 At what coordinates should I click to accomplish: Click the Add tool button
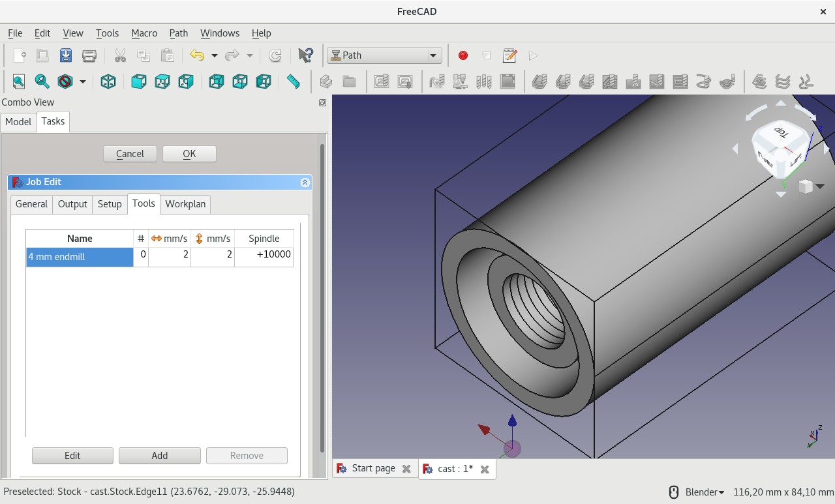[x=159, y=456]
